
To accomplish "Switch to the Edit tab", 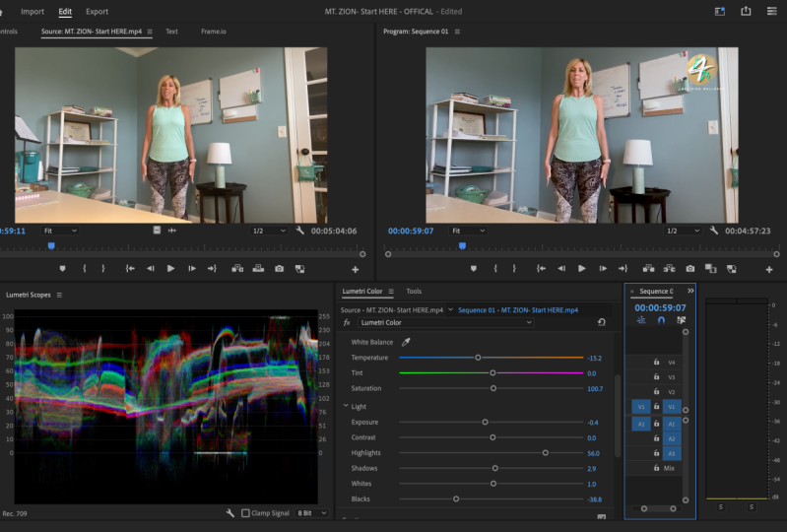I will pos(65,11).
